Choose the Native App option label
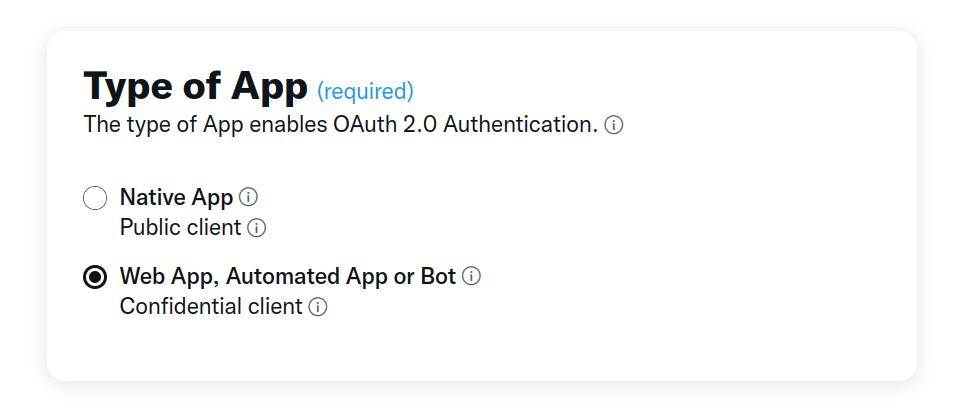Image resolution: width=964 pixels, height=417 pixels. point(176,196)
